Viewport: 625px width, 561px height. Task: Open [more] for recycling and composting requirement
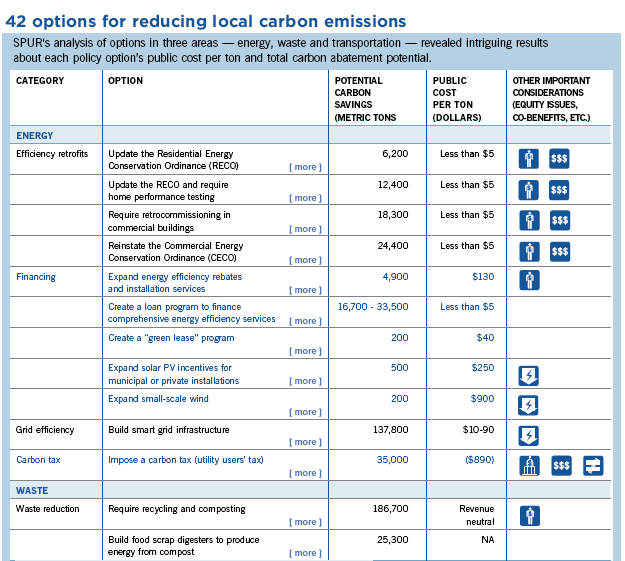(305, 522)
